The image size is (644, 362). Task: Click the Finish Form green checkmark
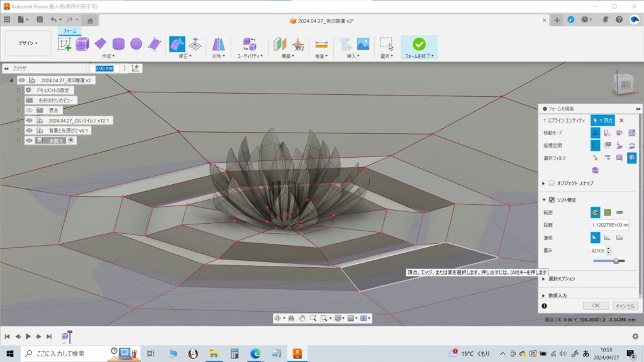click(x=419, y=43)
